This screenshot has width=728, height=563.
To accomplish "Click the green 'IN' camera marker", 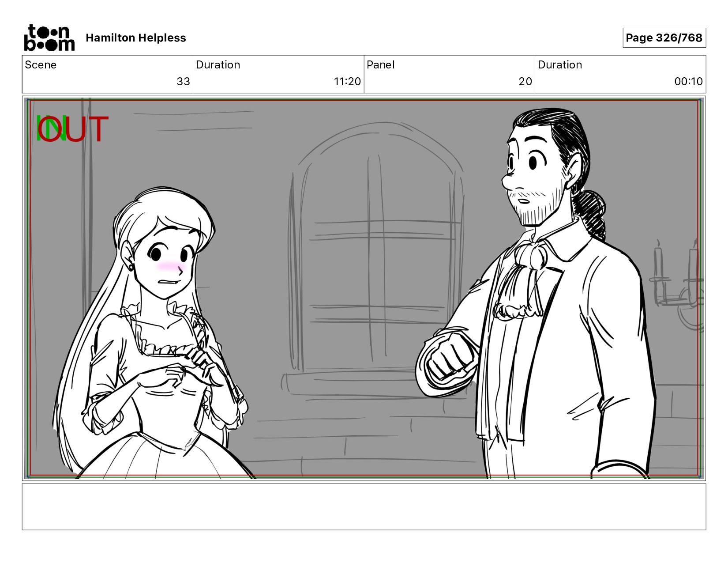I will tap(51, 128).
